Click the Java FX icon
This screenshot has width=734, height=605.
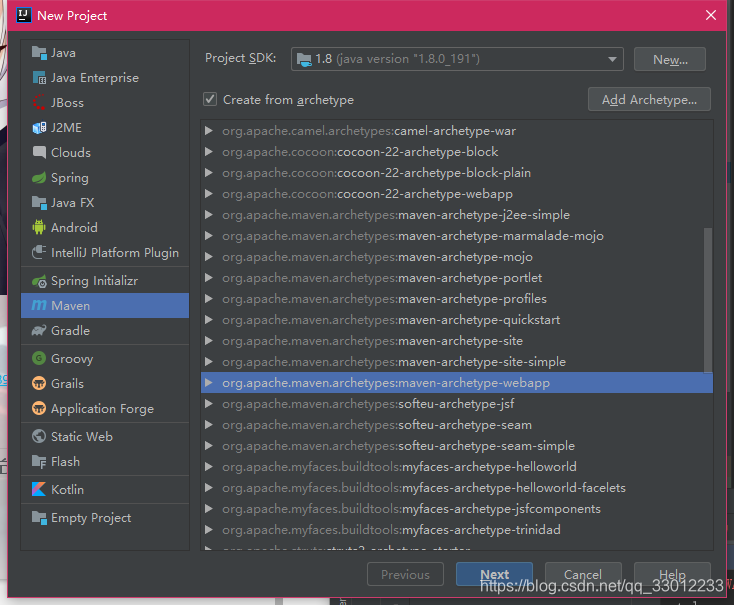(39, 203)
